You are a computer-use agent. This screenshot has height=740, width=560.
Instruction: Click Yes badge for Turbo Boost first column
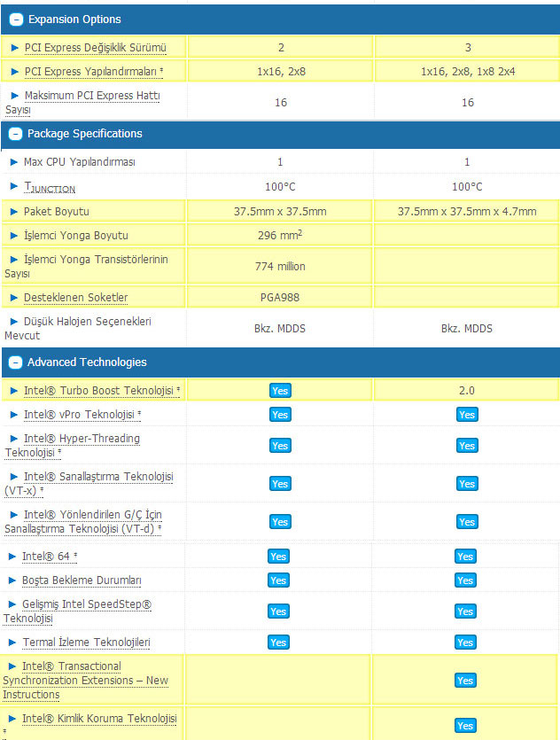tap(280, 391)
